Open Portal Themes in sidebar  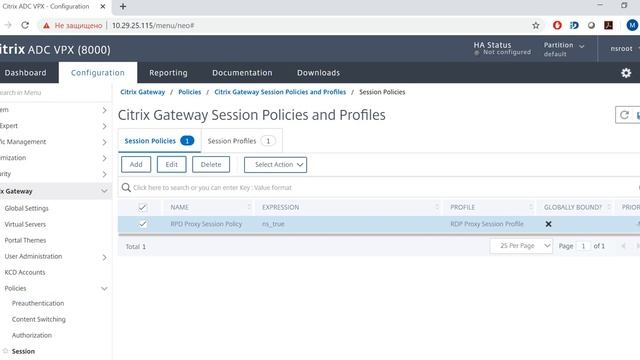[25, 240]
